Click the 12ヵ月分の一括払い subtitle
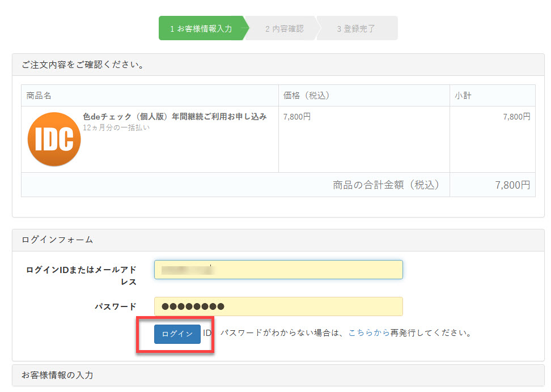 (116, 128)
